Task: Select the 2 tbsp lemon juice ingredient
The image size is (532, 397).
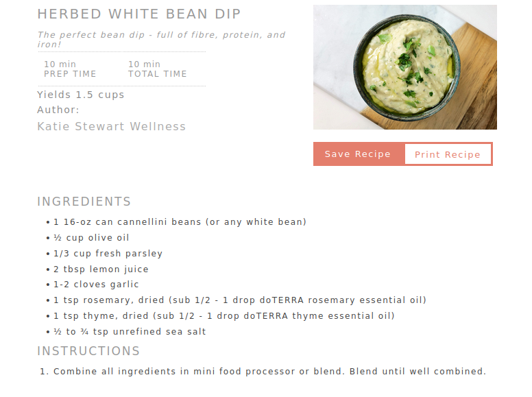Action: click(x=101, y=269)
